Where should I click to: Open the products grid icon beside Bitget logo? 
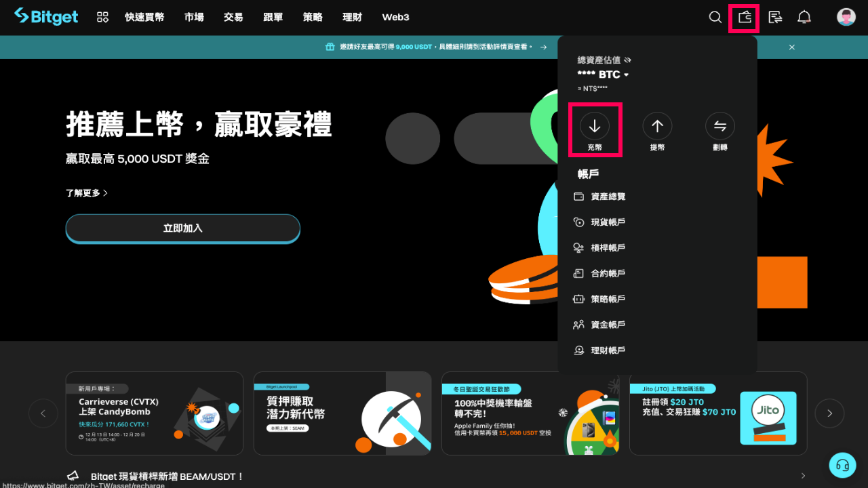tap(102, 17)
